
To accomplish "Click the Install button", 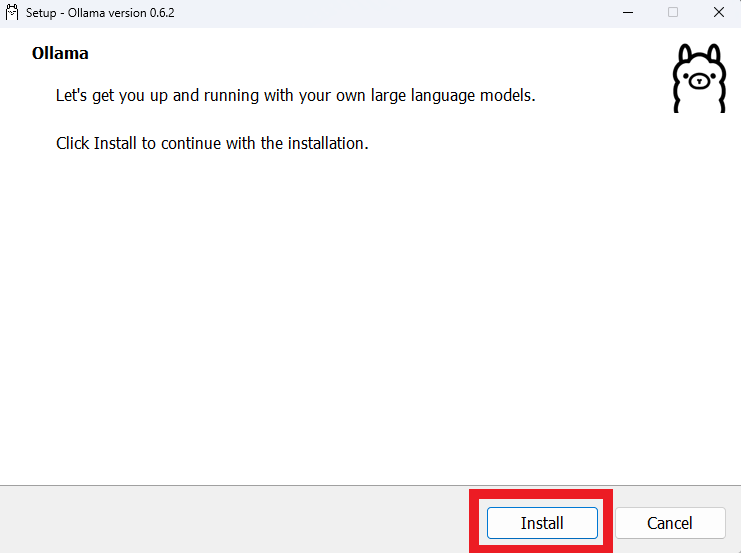I will [x=542, y=523].
